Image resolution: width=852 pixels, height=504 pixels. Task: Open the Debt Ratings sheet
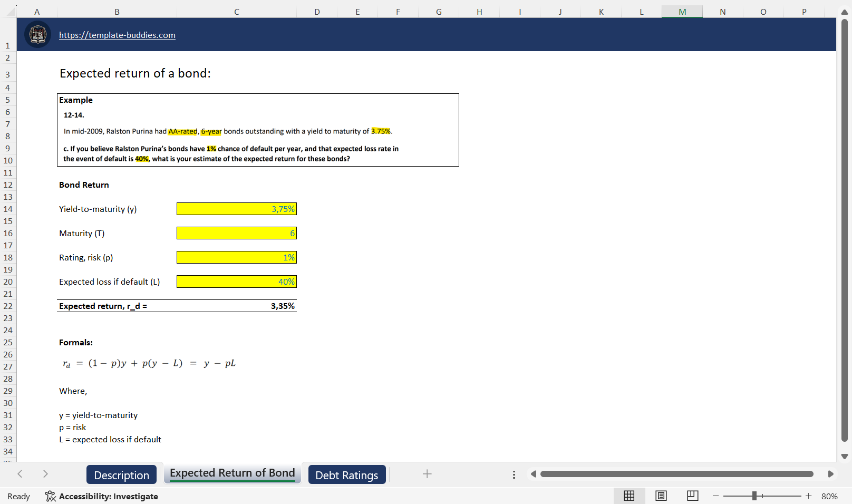346,474
